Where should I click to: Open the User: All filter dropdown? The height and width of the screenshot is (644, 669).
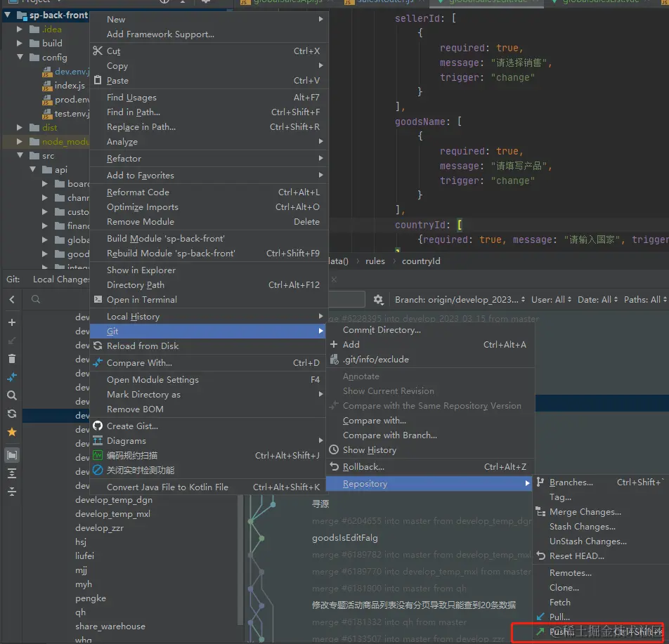click(551, 300)
